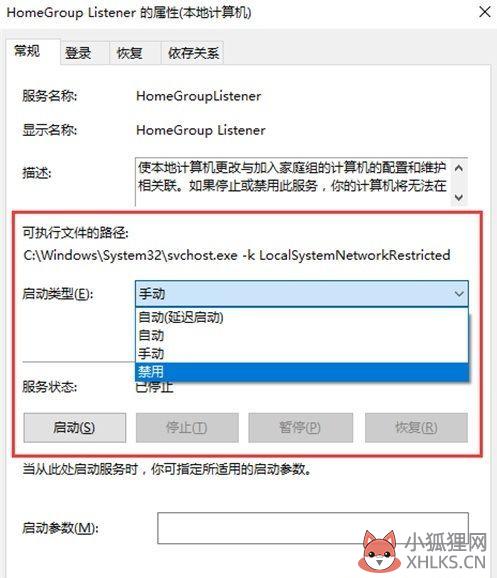Click the 恢复(R) service button
The image size is (497, 578).
click(x=416, y=428)
